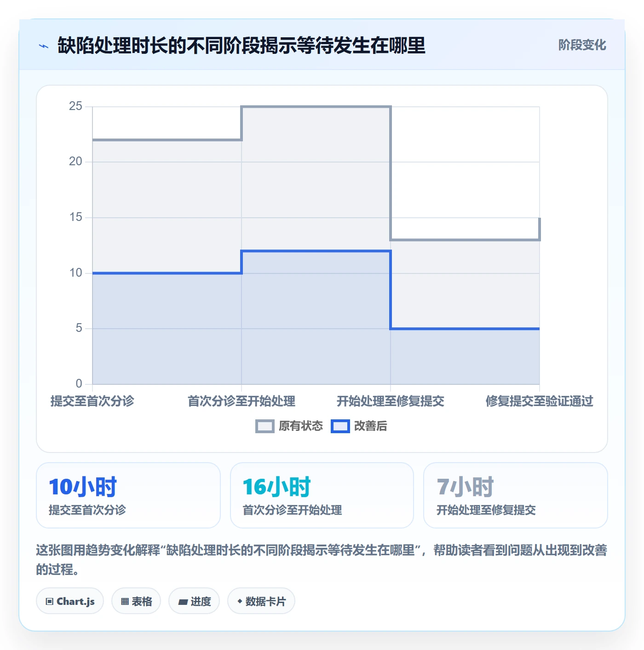Click the y-axis value 25
644x650 pixels.
[75, 106]
